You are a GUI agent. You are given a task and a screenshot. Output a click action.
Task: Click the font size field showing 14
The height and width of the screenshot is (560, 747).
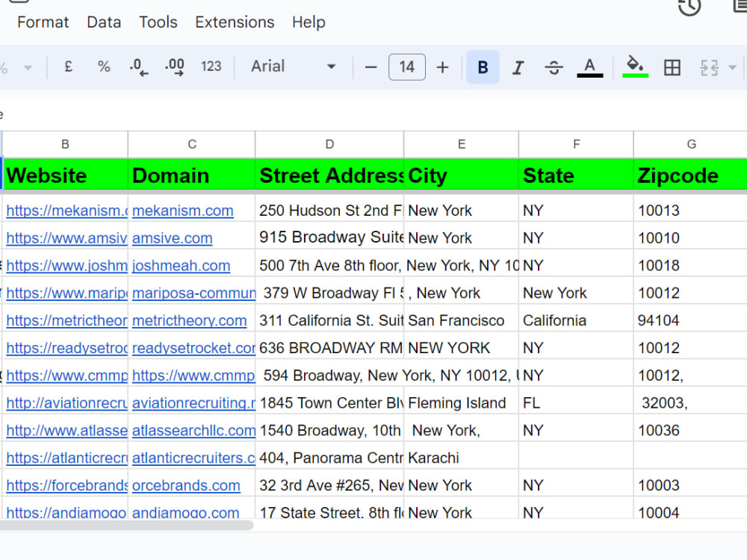pyautogui.click(x=407, y=67)
